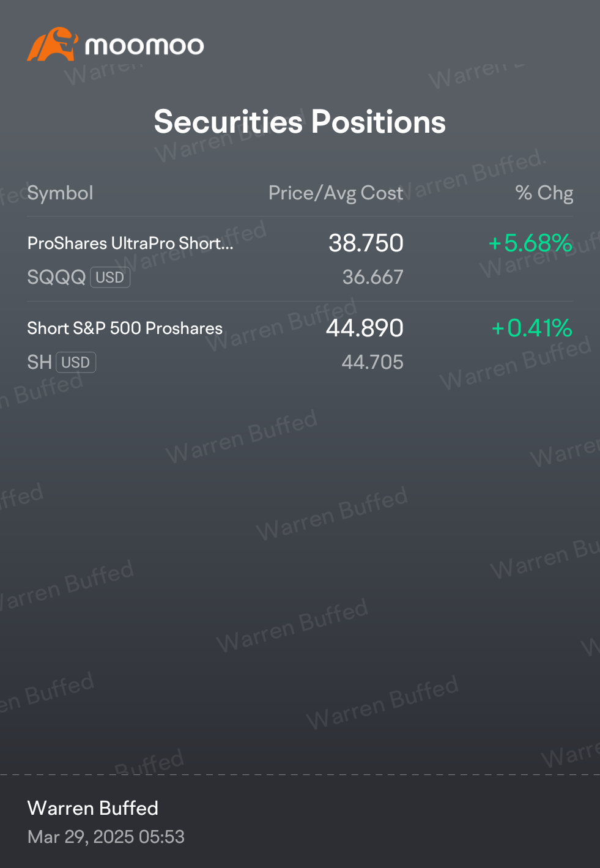Viewport: 600px width, 868px height.
Task: Open the ProShares UltraPro Short position
Action: [130, 243]
